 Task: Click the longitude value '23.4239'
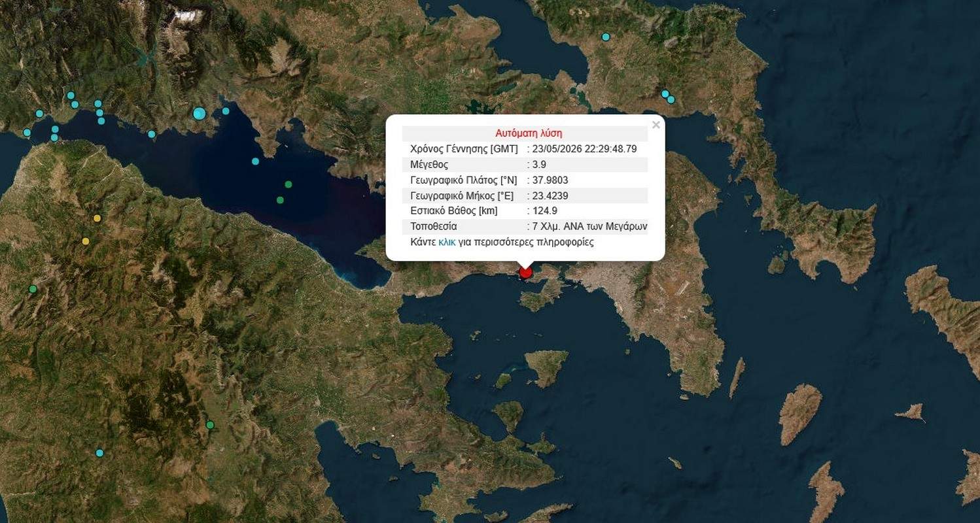pyautogui.click(x=550, y=195)
